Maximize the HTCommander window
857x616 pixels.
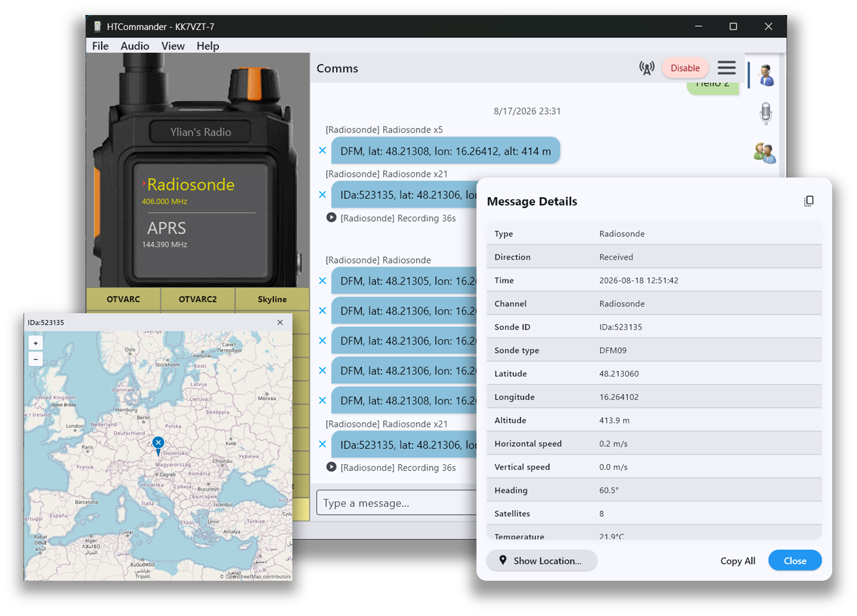pyautogui.click(x=733, y=26)
